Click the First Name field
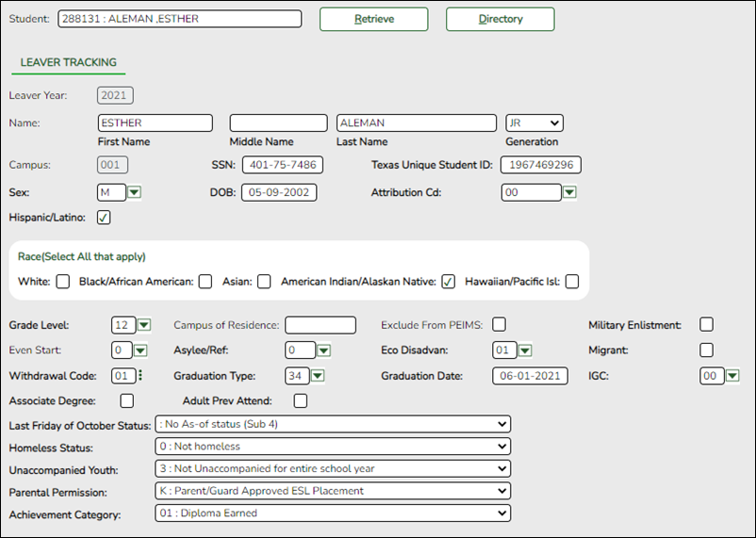Image resolution: width=756 pixels, height=538 pixels. (x=156, y=122)
